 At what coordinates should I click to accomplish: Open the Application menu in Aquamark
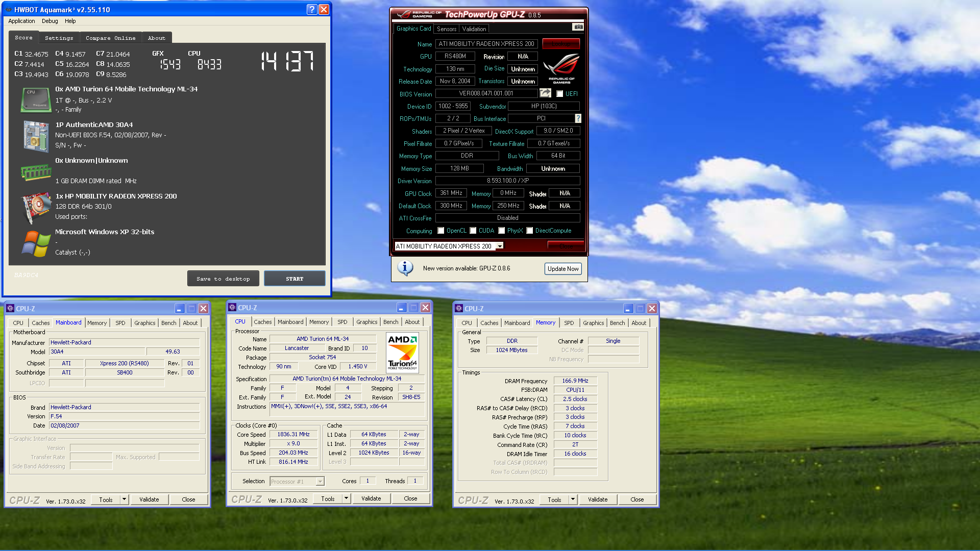(x=21, y=21)
